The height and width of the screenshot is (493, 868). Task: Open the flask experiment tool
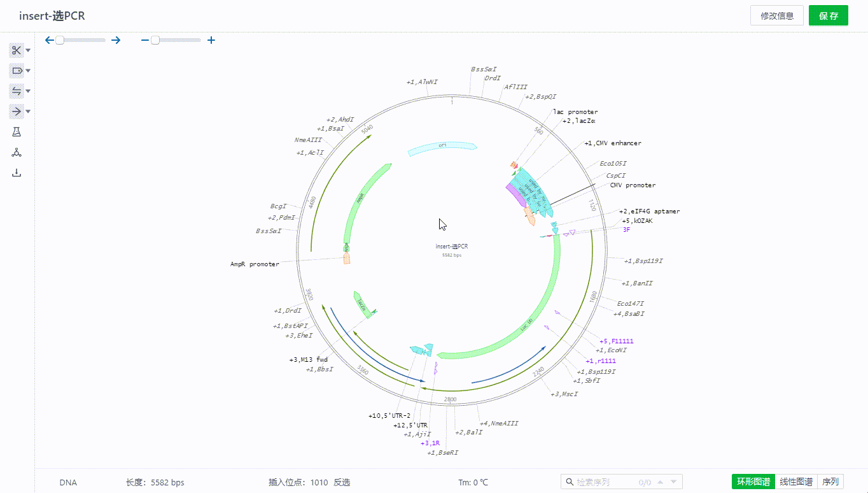point(17,132)
